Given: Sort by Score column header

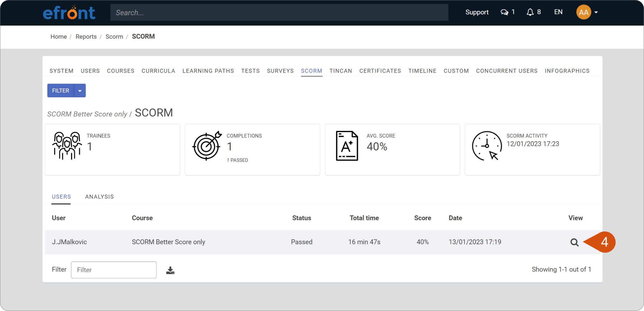Looking at the screenshot, I should coord(422,218).
